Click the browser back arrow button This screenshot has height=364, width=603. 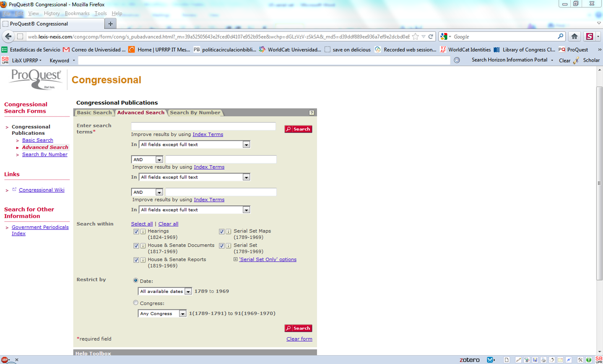tap(8, 36)
